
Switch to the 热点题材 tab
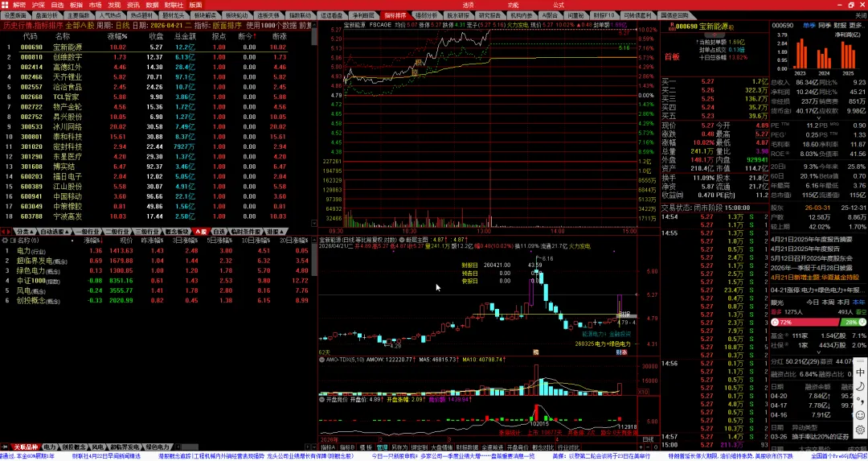pyautogui.click(x=142, y=15)
